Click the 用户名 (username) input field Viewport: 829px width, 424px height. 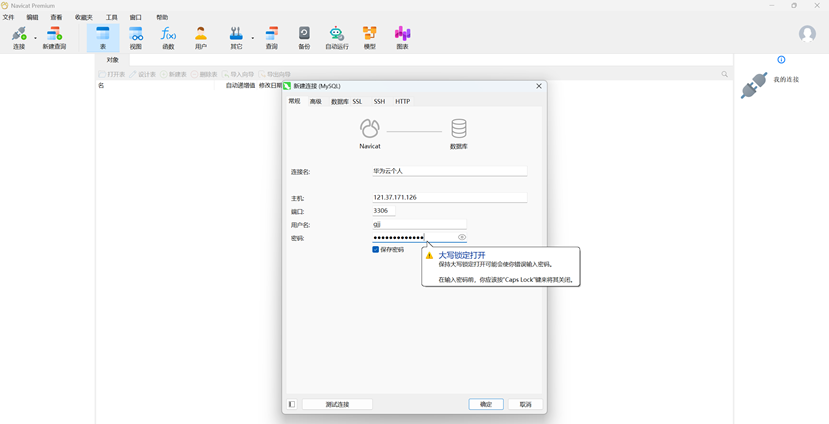pyautogui.click(x=419, y=224)
